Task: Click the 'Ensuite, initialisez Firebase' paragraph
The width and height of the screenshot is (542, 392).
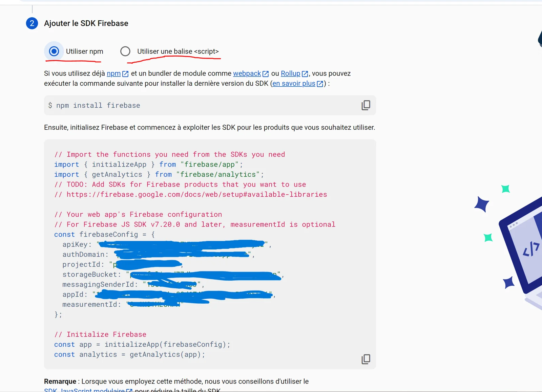Action: 210,127
